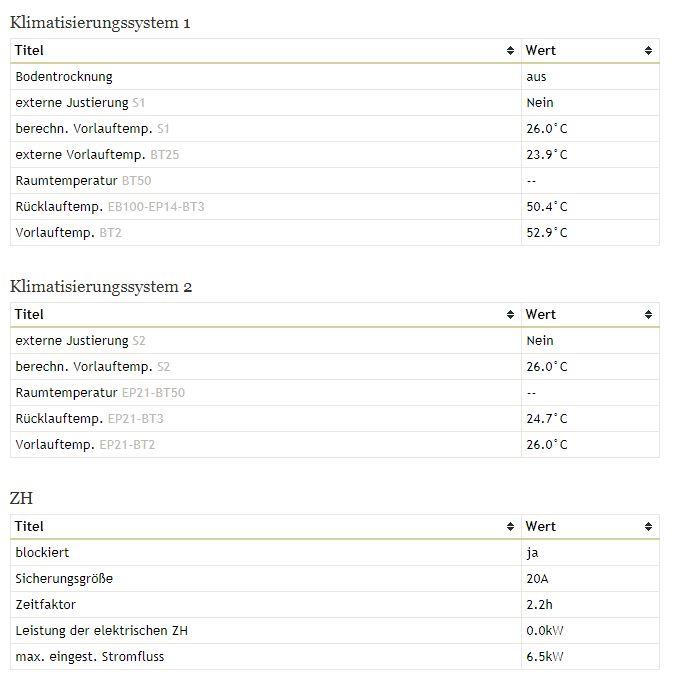The image size is (674, 683).
Task: Select the blockiert row in ZH
Action: (335, 553)
